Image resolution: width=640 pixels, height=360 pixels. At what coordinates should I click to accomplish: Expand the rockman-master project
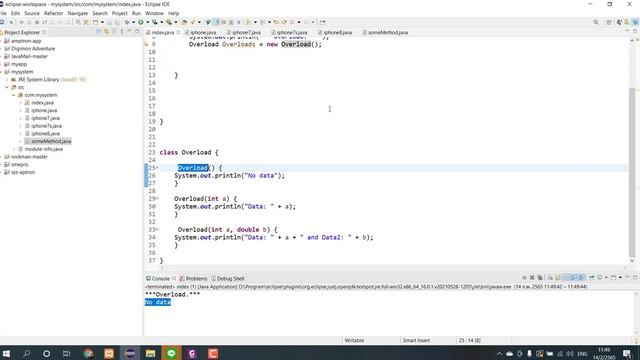1,157
